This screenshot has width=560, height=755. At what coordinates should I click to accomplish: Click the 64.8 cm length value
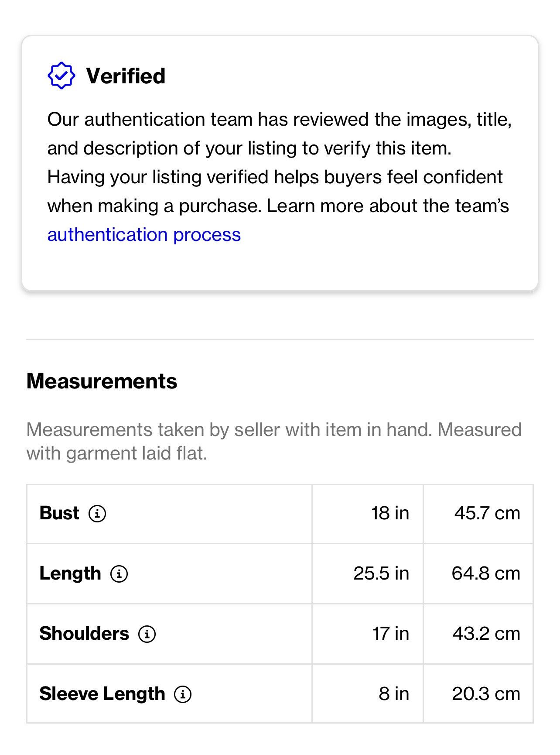tap(486, 573)
